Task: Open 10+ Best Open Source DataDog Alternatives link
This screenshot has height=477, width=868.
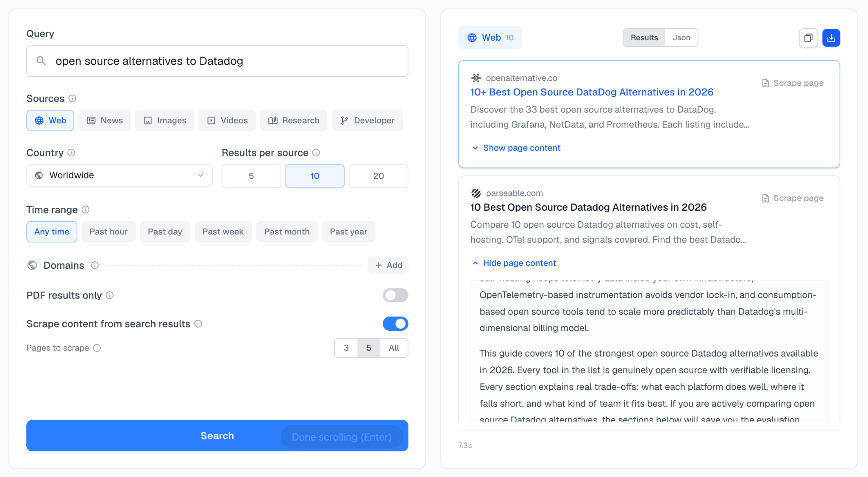Action: point(592,92)
